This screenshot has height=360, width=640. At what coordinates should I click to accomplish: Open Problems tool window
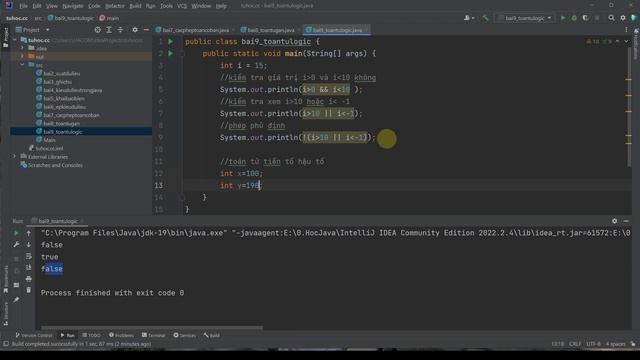tap(121, 335)
